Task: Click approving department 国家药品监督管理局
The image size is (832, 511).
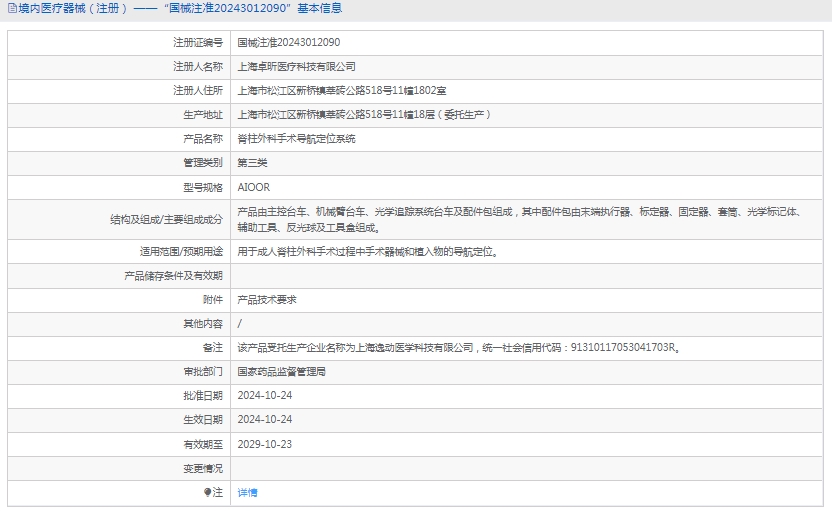Action: click(x=281, y=372)
